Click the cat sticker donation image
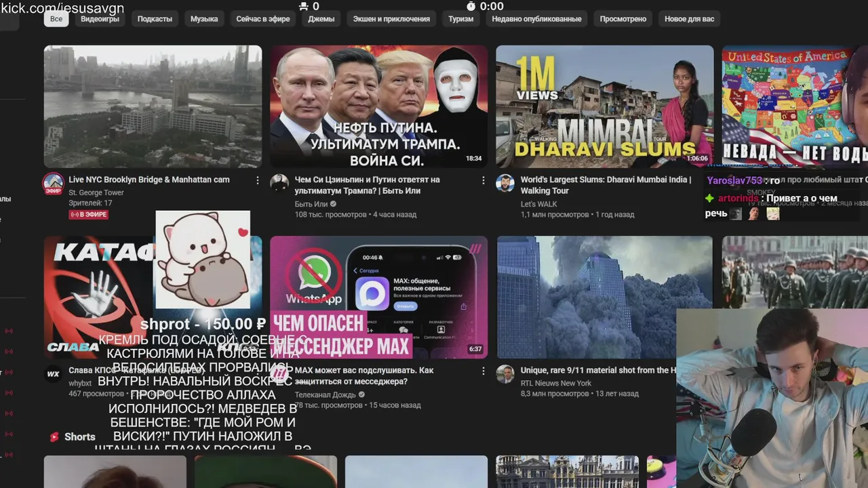This screenshot has height=488, width=868. [x=203, y=260]
